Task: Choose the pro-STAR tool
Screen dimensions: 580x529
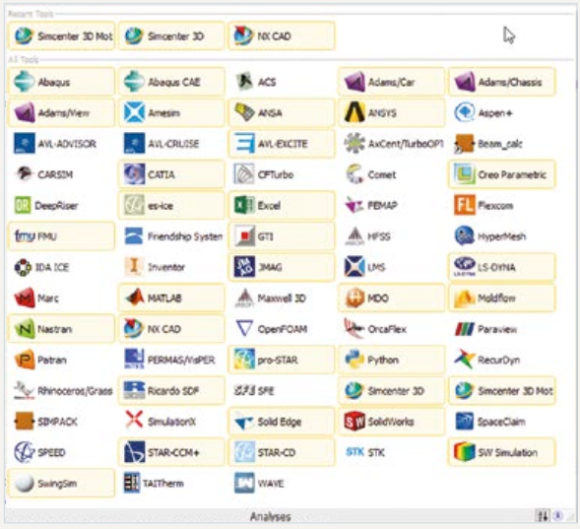Action: tap(282, 360)
